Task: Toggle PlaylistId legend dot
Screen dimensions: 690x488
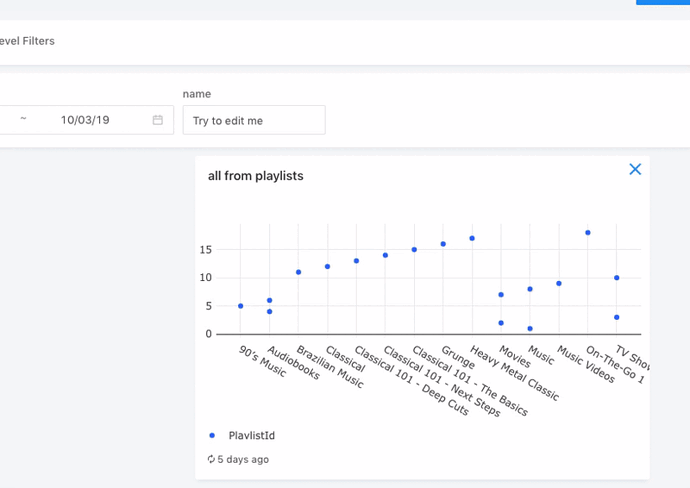Action: point(212,435)
